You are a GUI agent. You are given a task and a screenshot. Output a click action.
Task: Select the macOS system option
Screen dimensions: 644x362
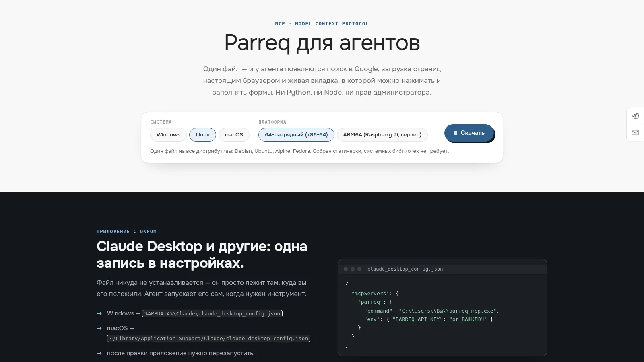(x=234, y=135)
